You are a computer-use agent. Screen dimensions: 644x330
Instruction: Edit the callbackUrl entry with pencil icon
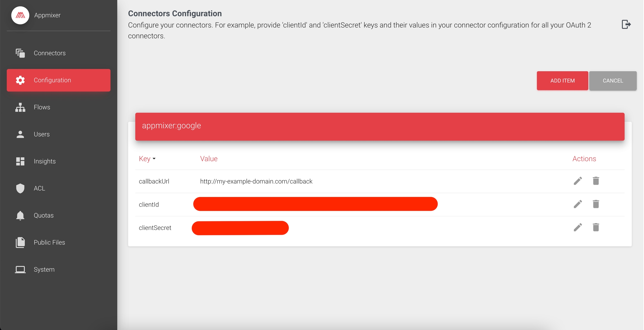pyautogui.click(x=578, y=181)
